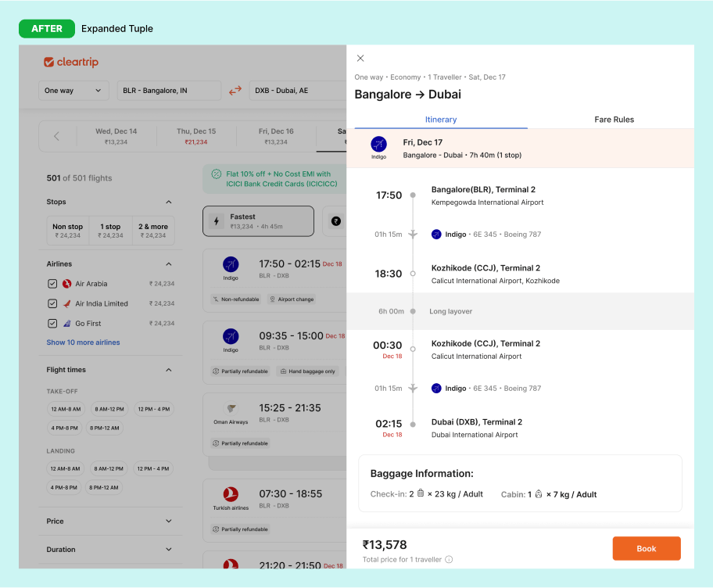Open the Show 10 more airlines link
The height and width of the screenshot is (588, 713).
pos(83,342)
